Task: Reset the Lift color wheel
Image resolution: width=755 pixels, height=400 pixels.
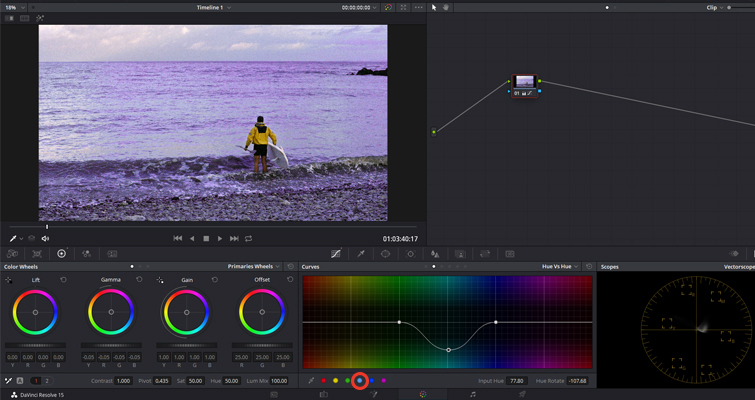Action: (63, 280)
